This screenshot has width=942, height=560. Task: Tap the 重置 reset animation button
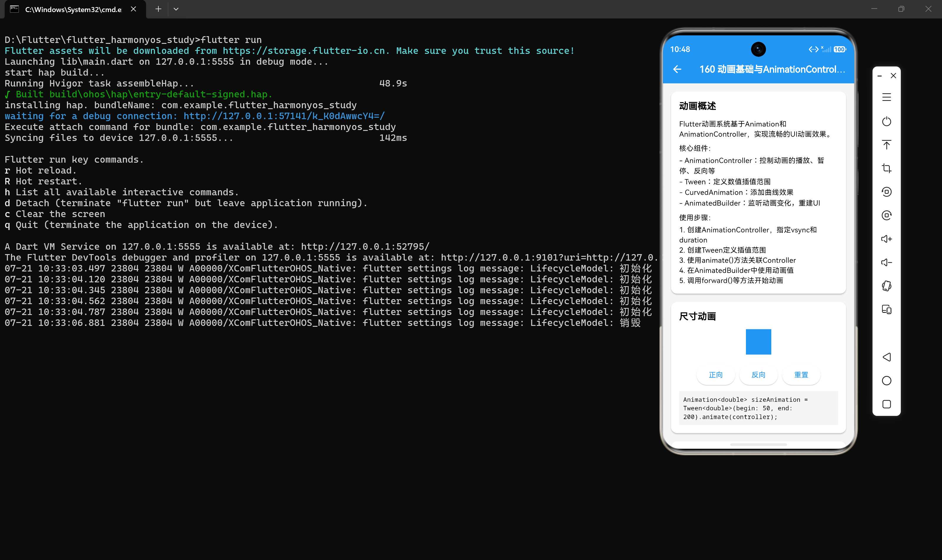(801, 375)
